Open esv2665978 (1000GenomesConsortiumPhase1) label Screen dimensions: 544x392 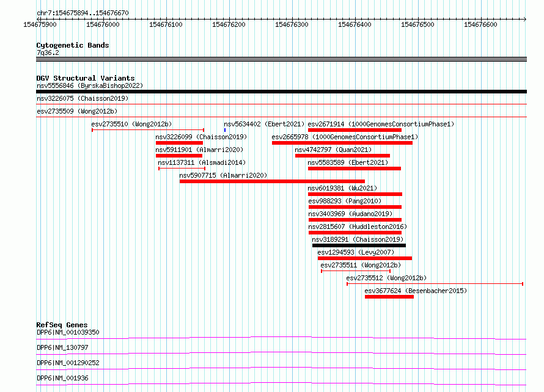345,137
